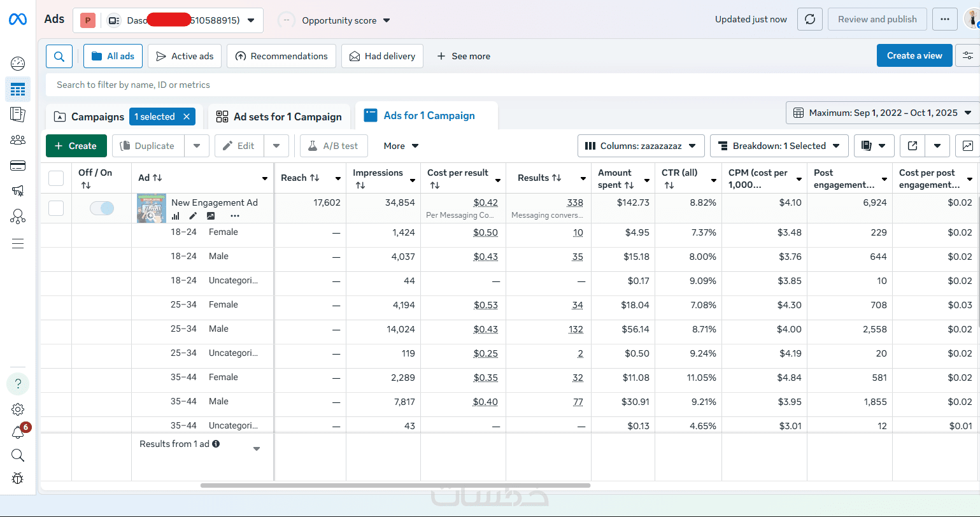Switch to Ad sets for 1 Campaign tab
Image resolution: width=980 pixels, height=517 pixels.
[x=280, y=117]
